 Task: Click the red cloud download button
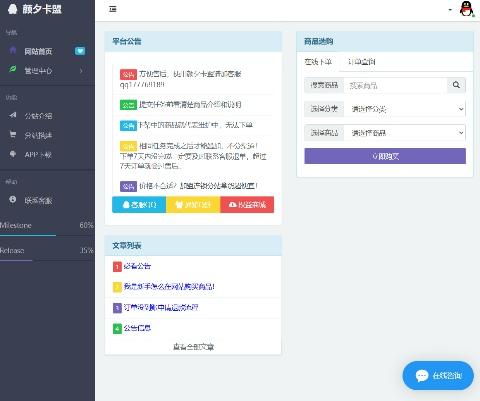click(x=247, y=204)
